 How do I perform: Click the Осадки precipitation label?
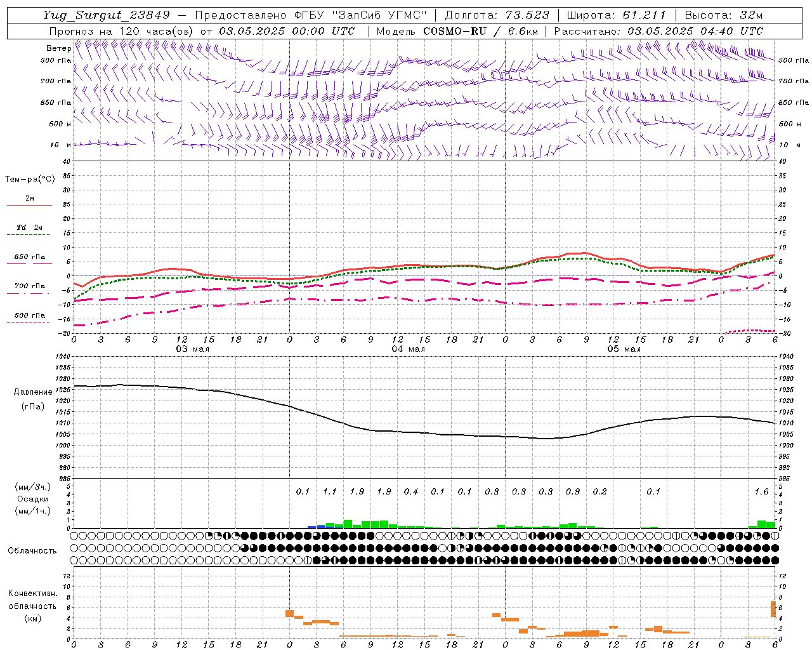tap(33, 499)
